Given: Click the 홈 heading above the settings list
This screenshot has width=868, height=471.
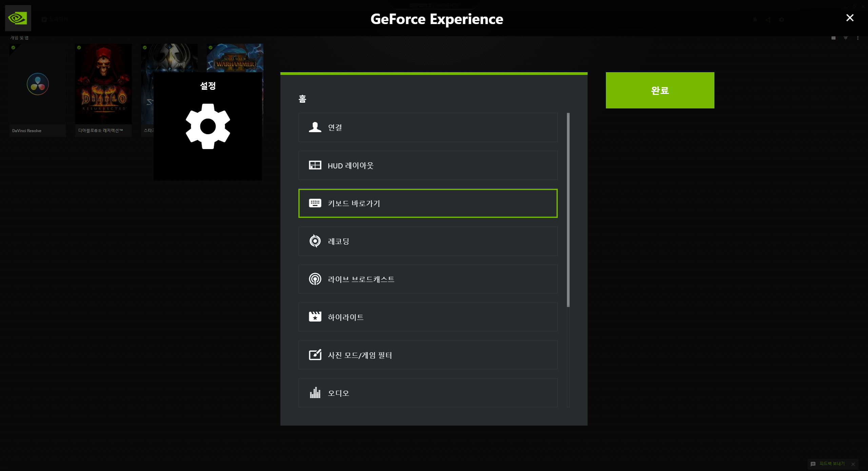Looking at the screenshot, I should pyautogui.click(x=302, y=99).
